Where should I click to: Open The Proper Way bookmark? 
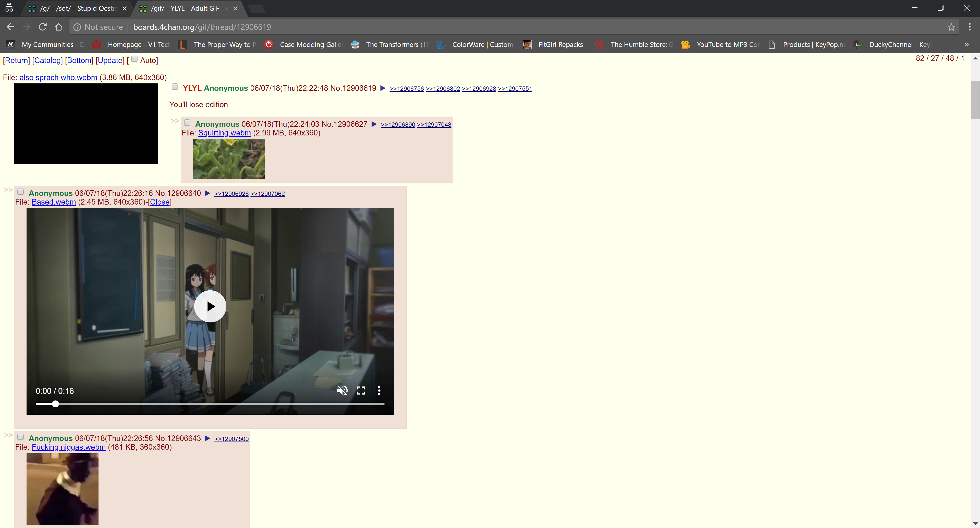(218, 44)
